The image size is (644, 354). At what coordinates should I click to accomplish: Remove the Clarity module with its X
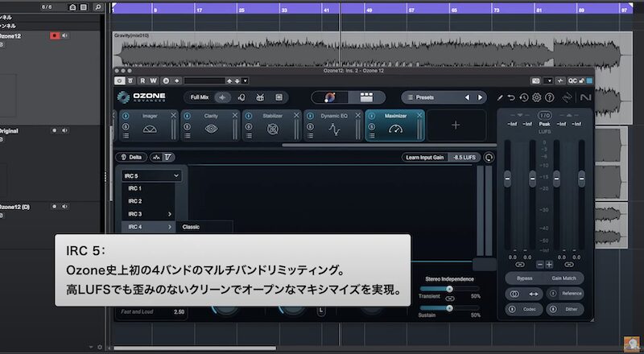point(235,116)
